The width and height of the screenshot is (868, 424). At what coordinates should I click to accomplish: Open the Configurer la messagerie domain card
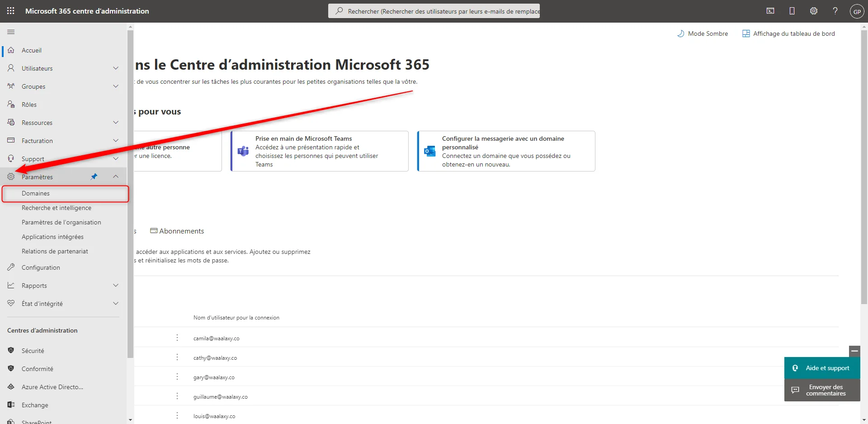point(506,151)
